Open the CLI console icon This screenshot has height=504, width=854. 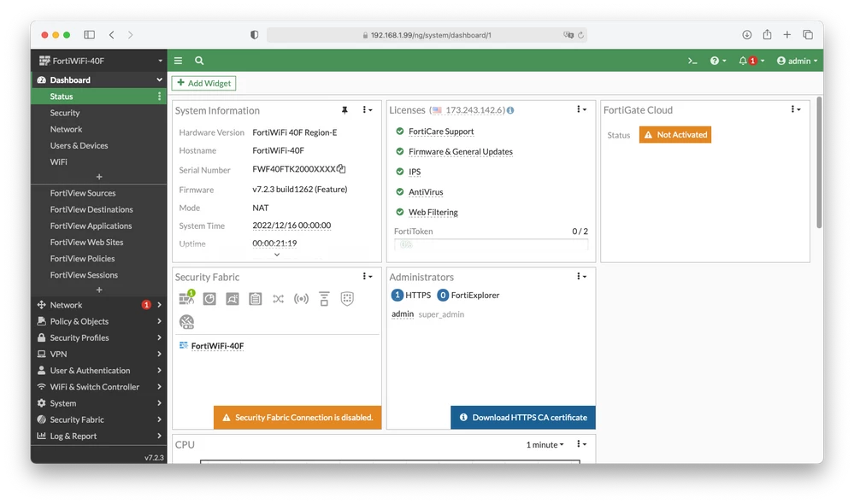click(x=692, y=61)
